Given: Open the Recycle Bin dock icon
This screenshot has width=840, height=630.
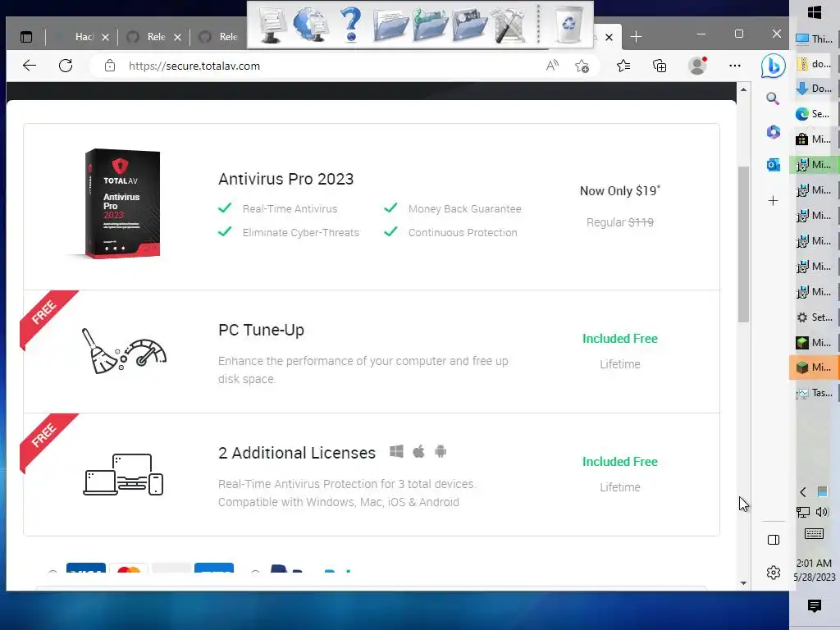Looking at the screenshot, I should [568, 25].
